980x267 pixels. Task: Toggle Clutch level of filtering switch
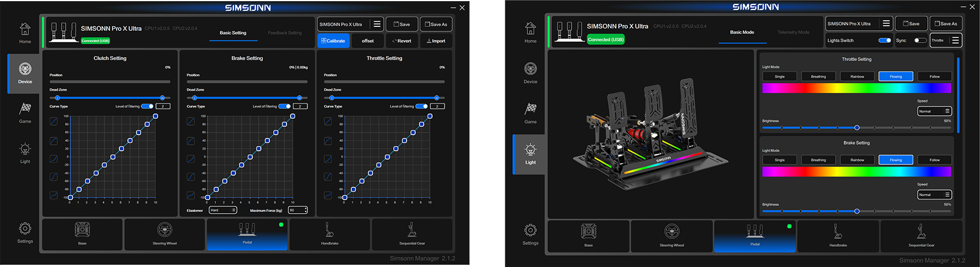coord(148,106)
